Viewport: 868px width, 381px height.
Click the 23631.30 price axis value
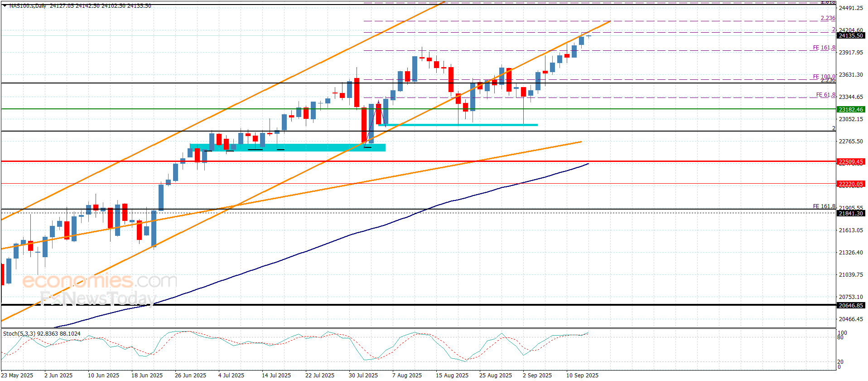[851, 75]
